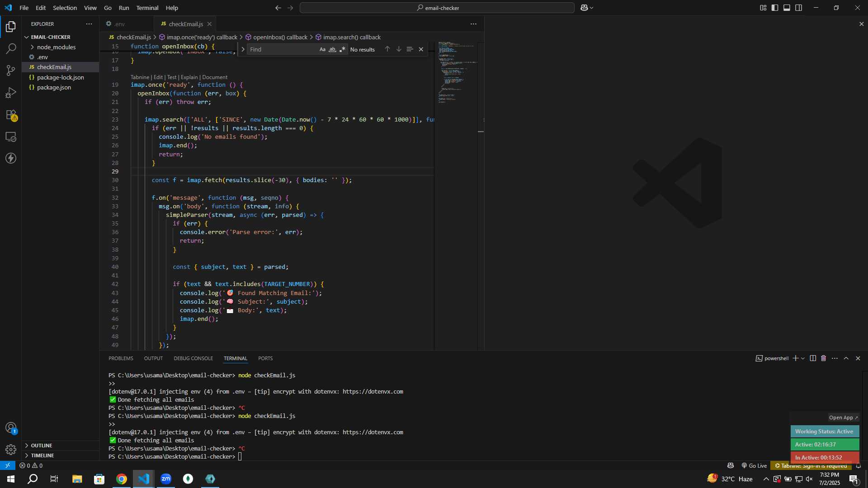The width and height of the screenshot is (868, 488).
Task: Switch to the PROBLEMS panel tab
Action: pyautogui.click(x=121, y=358)
